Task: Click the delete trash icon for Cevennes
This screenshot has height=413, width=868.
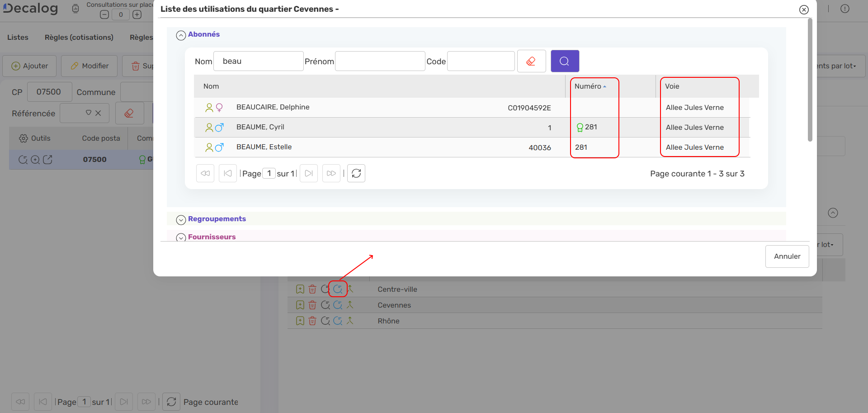Action: point(312,305)
